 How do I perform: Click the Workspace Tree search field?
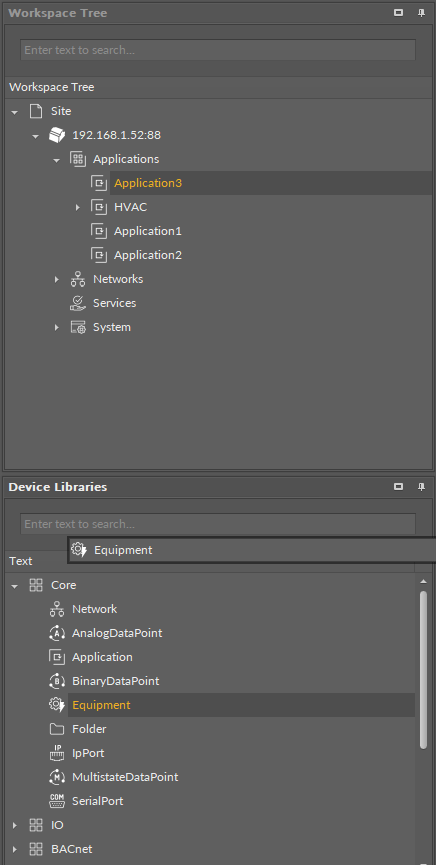218,50
